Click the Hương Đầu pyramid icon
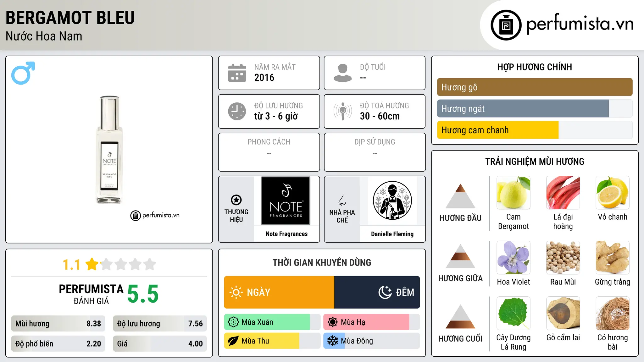 point(460,196)
